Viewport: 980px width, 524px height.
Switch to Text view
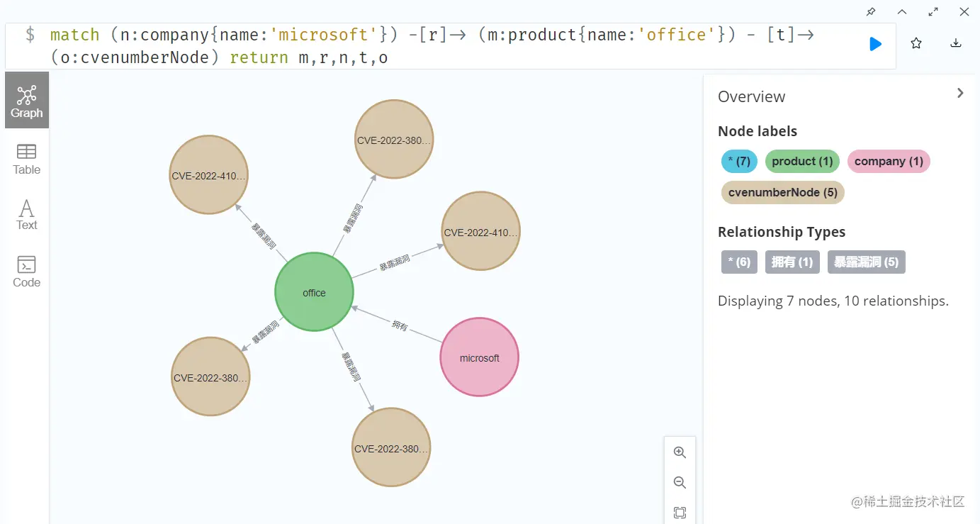click(27, 215)
